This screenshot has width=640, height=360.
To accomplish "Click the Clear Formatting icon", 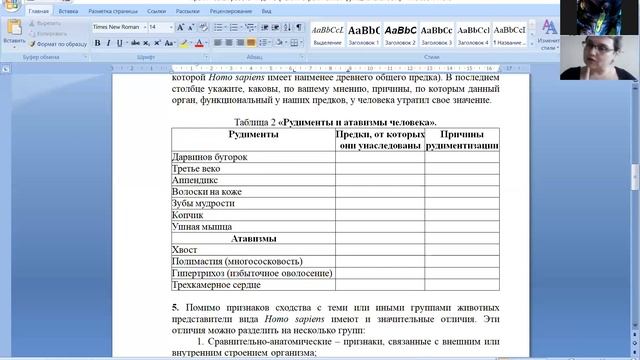I will coord(203,27).
